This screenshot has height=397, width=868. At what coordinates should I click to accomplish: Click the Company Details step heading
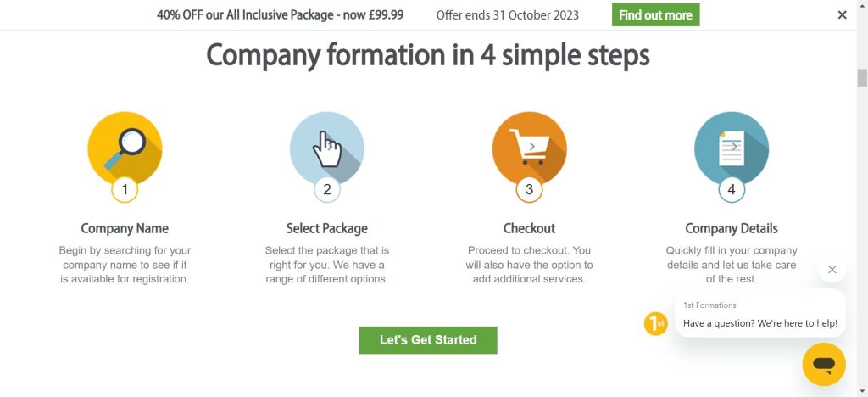coord(731,228)
